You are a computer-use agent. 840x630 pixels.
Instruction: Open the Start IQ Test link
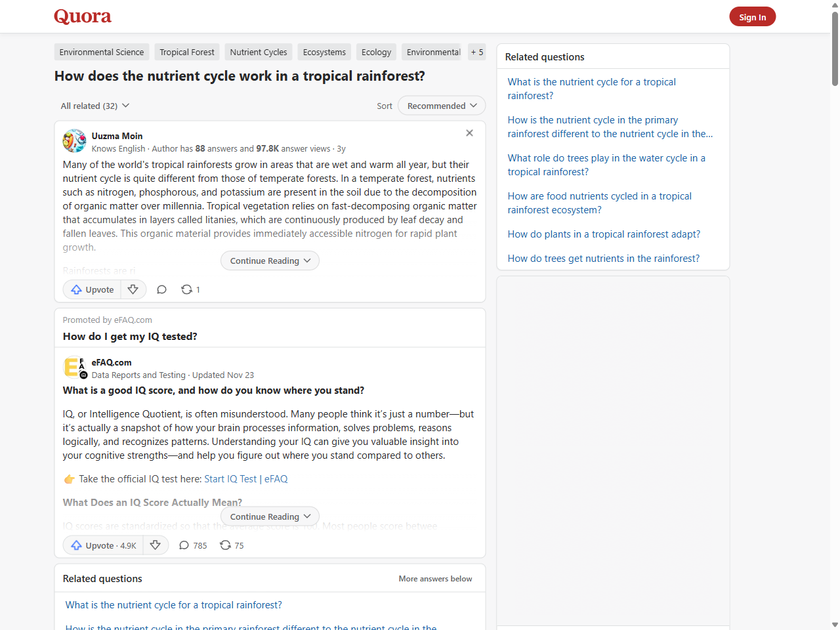coord(230,479)
